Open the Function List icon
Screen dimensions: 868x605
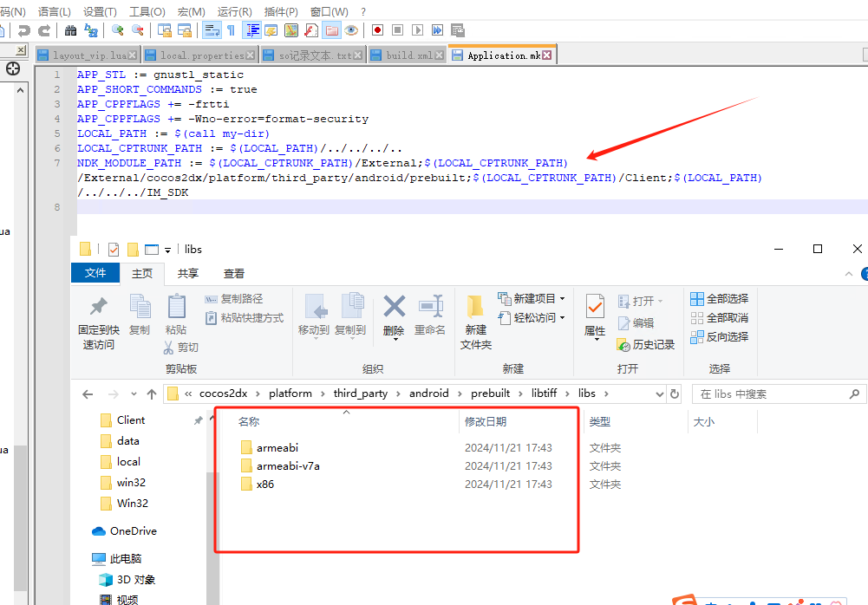[x=311, y=30]
